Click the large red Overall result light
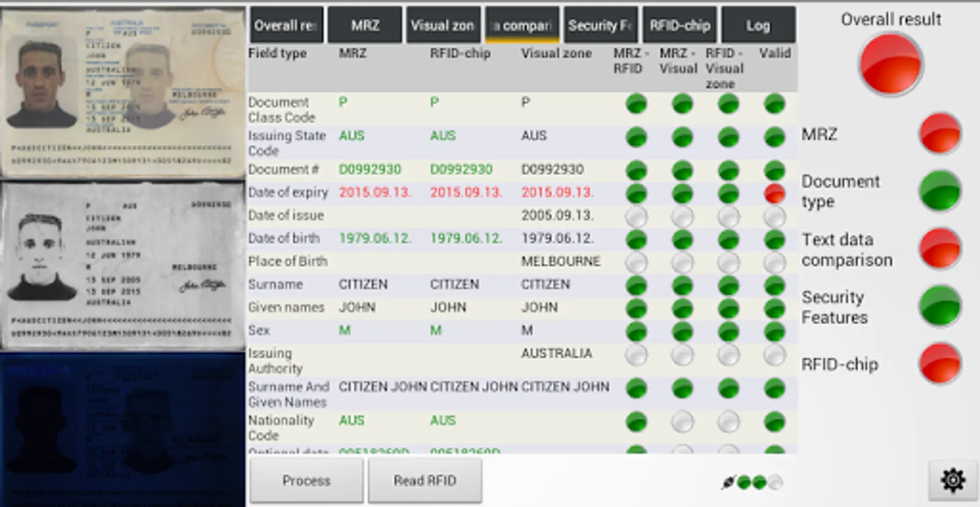 click(890, 64)
